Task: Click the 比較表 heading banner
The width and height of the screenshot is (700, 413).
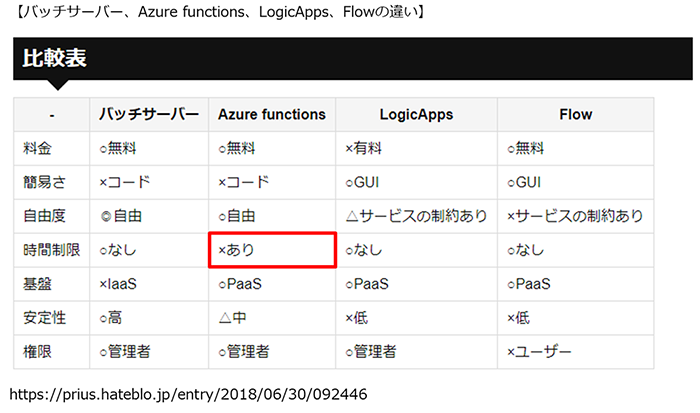Action: 353,58
